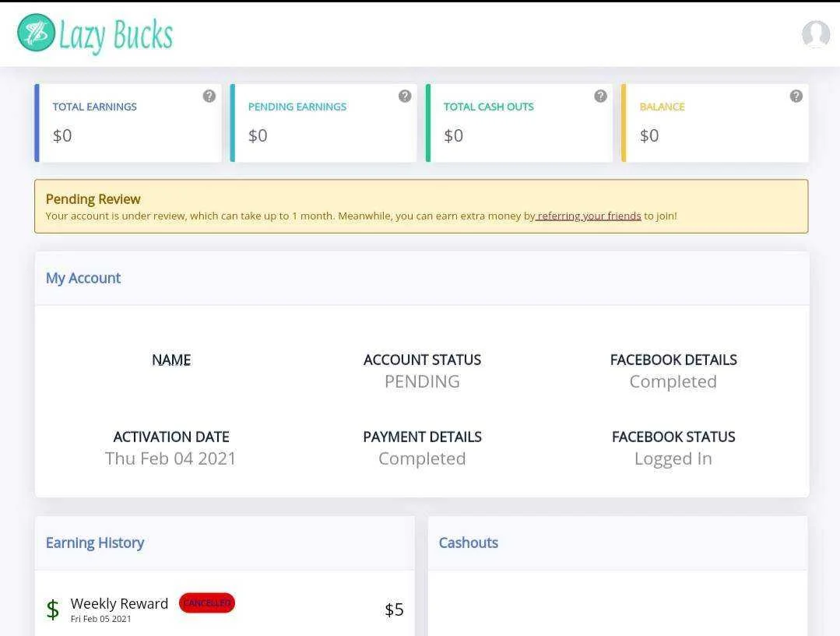Click the red Cancelled badge

pyautogui.click(x=207, y=603)
